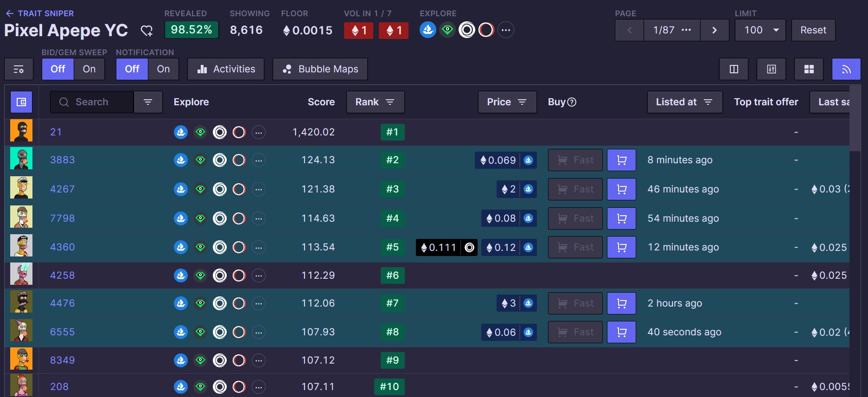
Task: Toggle the live feed icon button
Action: click(x=847, y=69)
